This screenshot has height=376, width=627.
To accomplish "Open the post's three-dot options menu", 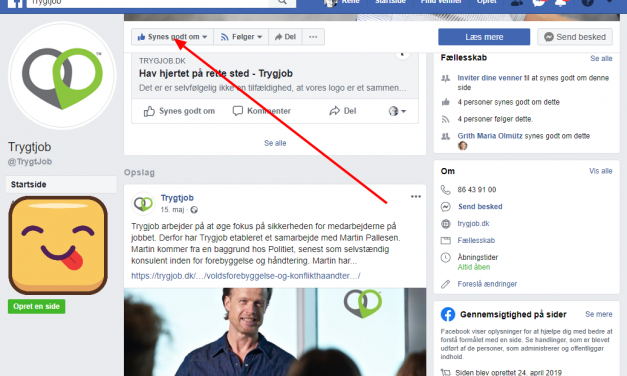I will click(x=416, y=196).
